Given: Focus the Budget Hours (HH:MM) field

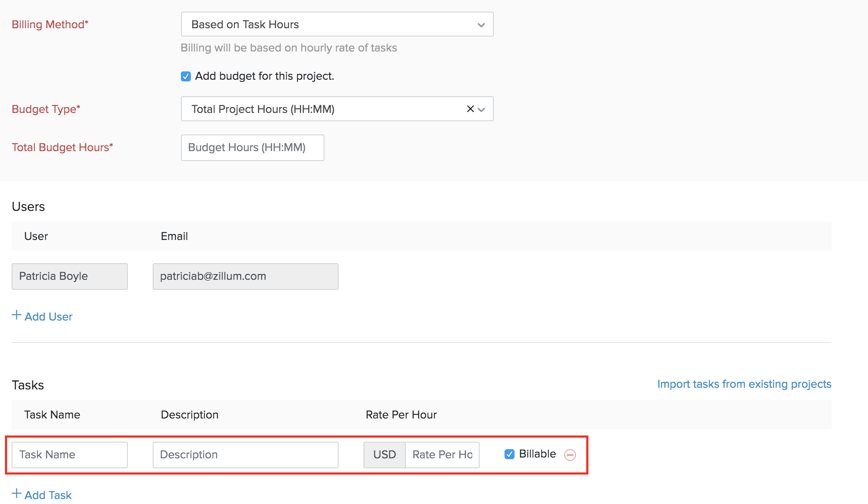Looking at the screenshot, I should (252, 148).
